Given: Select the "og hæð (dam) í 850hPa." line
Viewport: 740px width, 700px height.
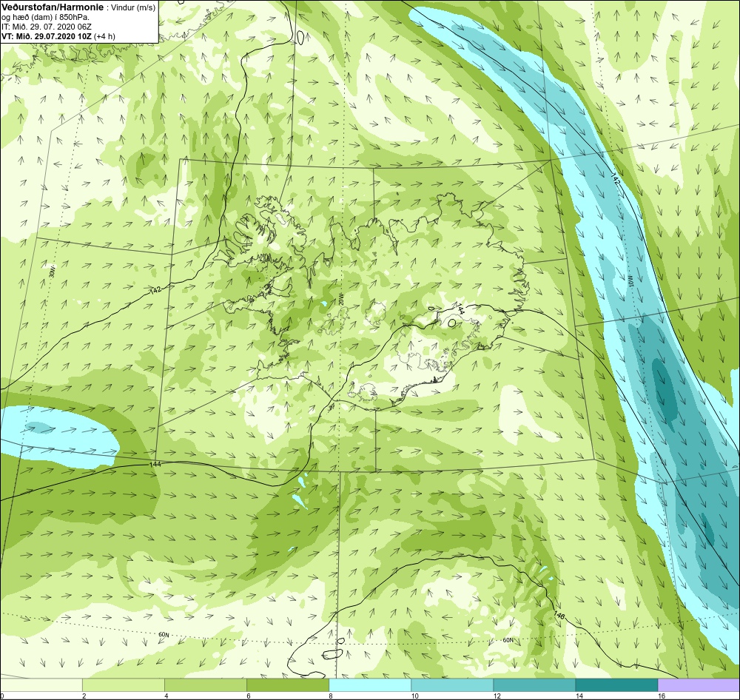Looking at the screenshot, I should click(46, 18).
